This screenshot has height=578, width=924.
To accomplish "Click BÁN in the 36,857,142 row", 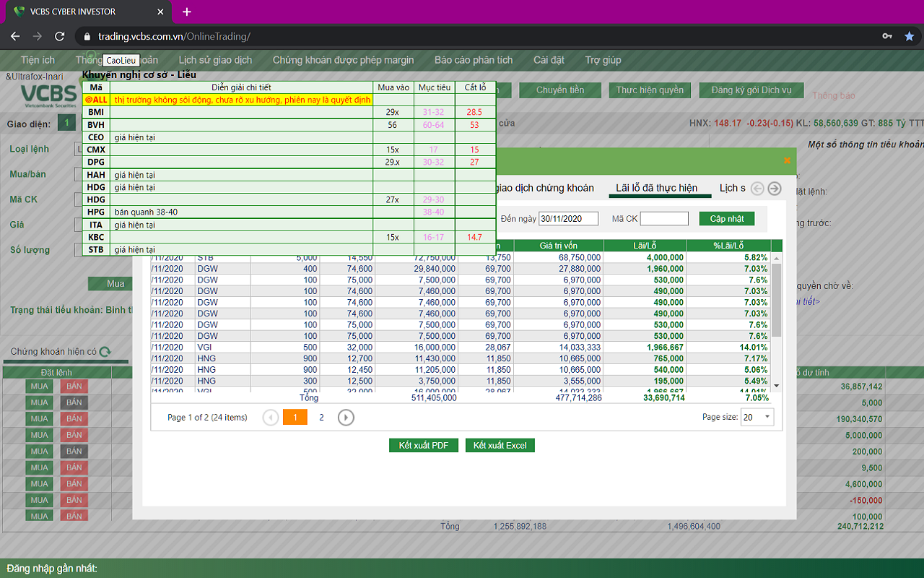I will pos(74,387).
